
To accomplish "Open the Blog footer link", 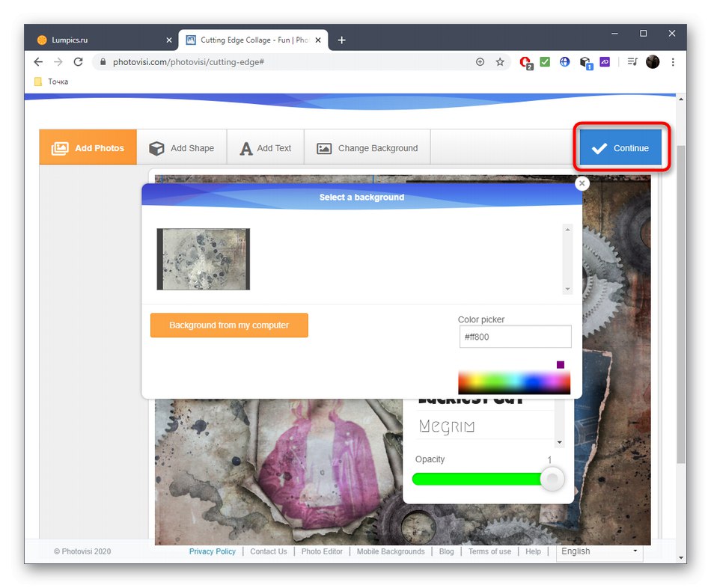I will (446, 551).
